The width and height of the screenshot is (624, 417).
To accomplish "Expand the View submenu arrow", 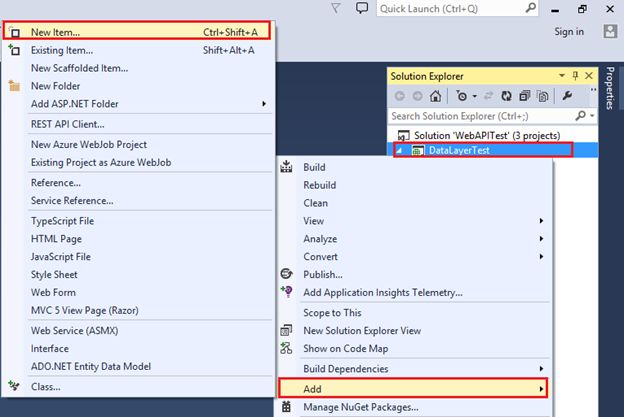I will (x=541, y=221).
